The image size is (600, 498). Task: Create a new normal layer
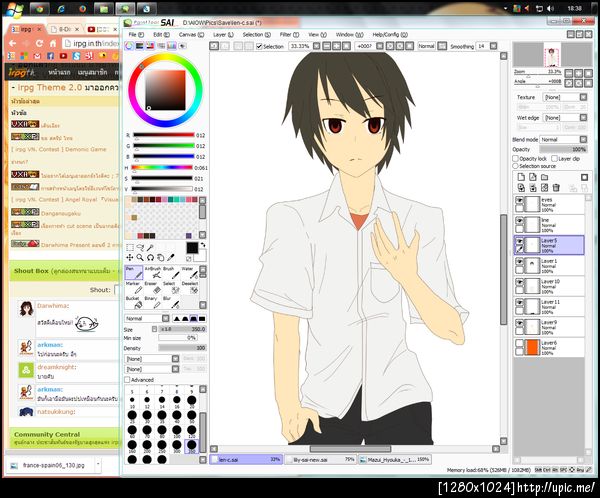click(x=521, y=177)
